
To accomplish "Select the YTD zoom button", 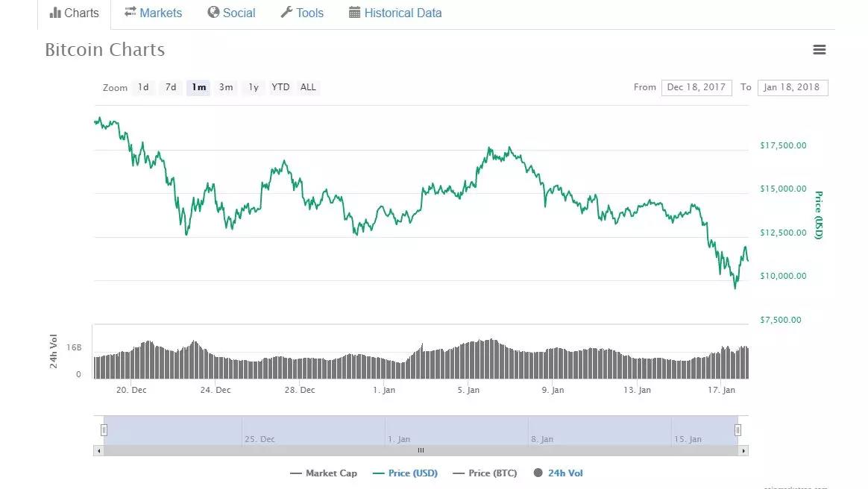I will [280, 87].
